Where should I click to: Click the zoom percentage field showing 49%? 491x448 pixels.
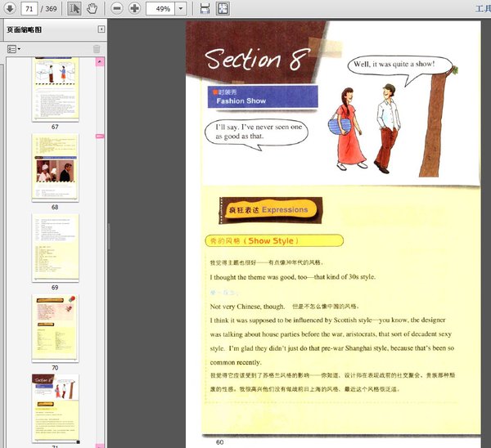(x=160, y=9)
